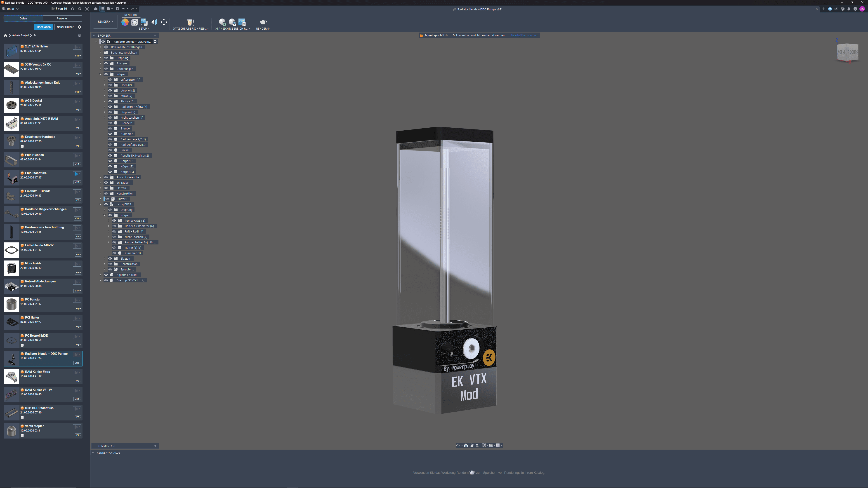Viewport: 868px width, 488px height.
Task: Refresh the data panel
Action: [x=72, y=9]
